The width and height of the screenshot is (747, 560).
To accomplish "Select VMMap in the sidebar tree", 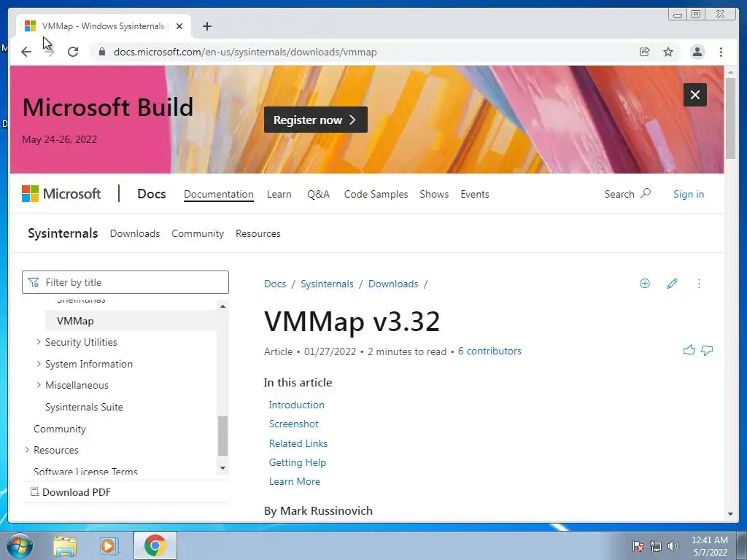I will coord(131,321).
